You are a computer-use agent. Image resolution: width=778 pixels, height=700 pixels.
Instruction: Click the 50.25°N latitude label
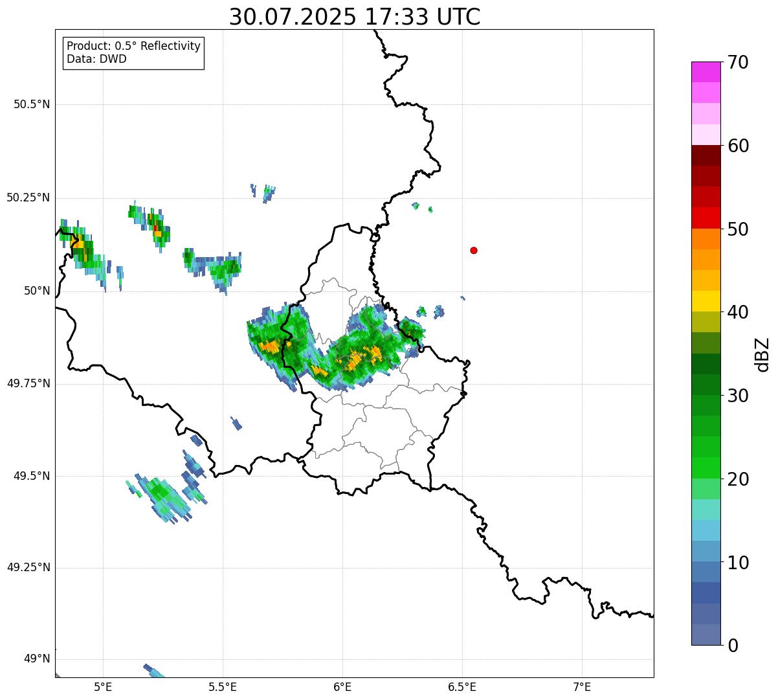point(28,198)
